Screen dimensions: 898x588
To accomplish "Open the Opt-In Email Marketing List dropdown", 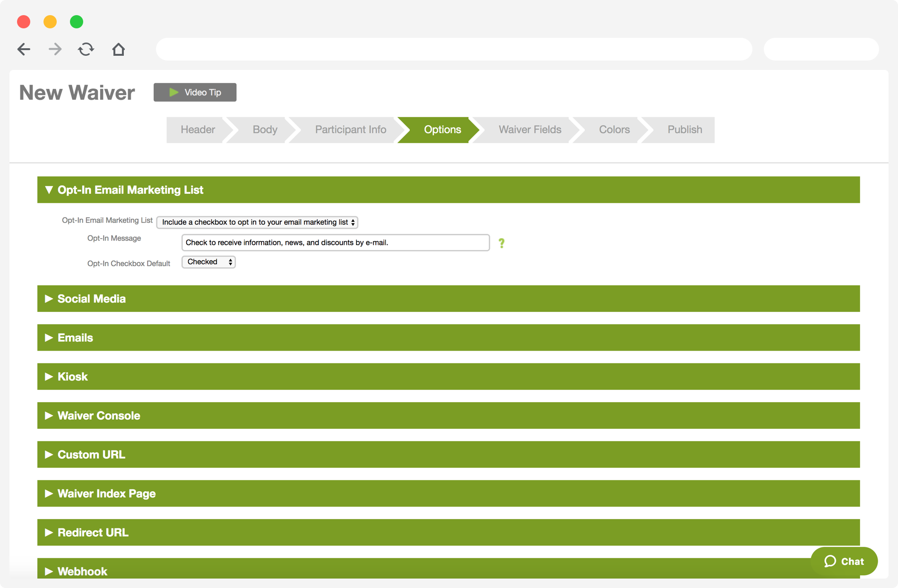I will tap(257, 222).
